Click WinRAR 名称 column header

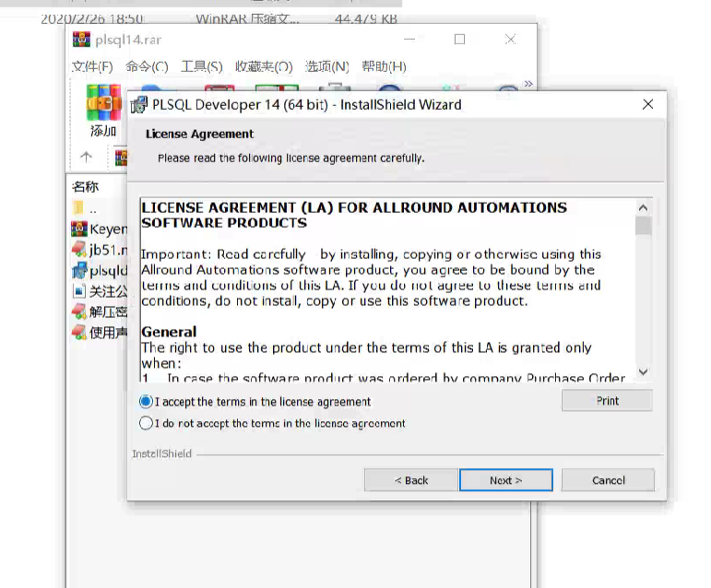pyautogui.click(x=85, y=186)
